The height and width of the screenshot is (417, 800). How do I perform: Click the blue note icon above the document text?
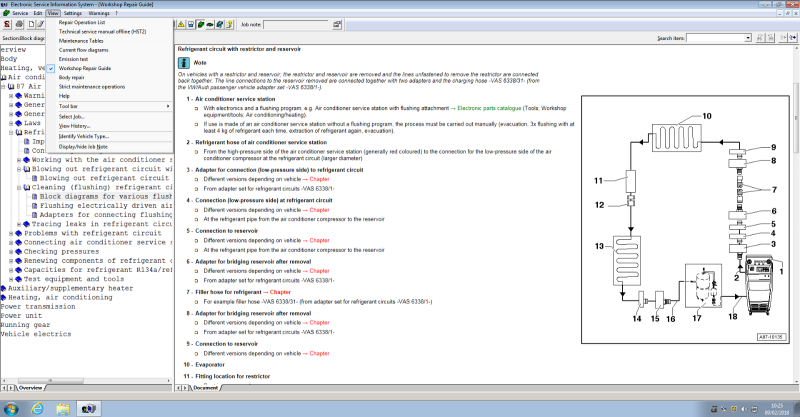(x=183, y=62)
